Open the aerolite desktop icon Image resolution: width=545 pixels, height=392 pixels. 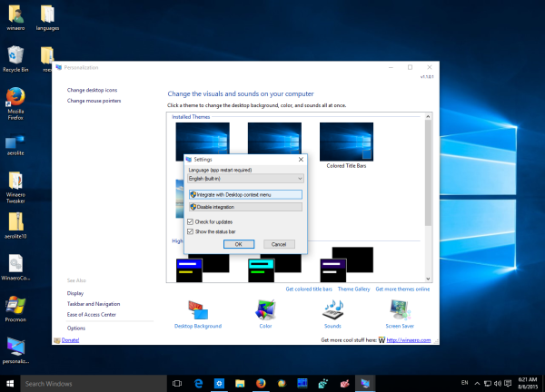(x=15, y=145)
